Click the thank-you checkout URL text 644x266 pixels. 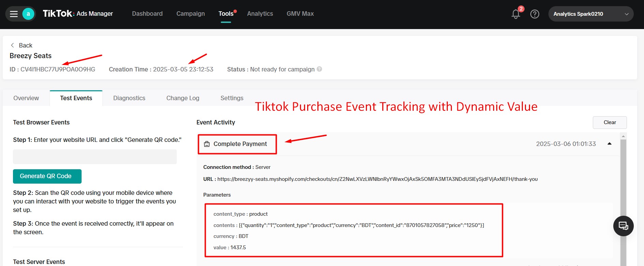tap(377, 179)
